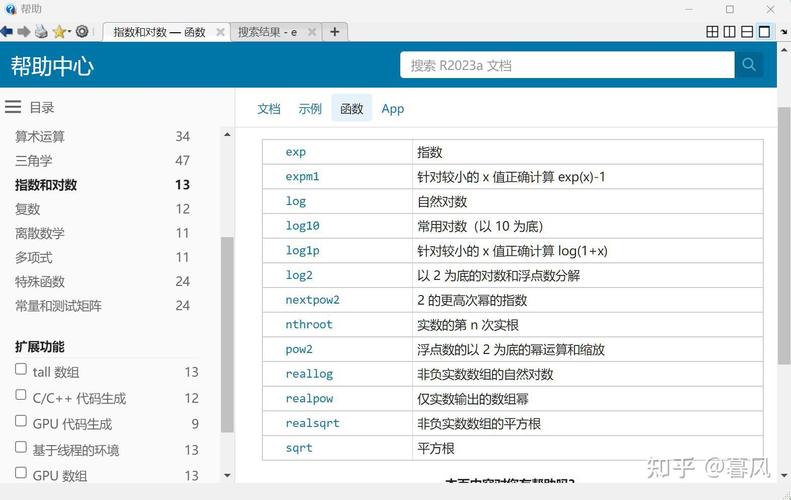Click the blue search magnifier button
Screen dimensions: 791x500
[749, 65]
